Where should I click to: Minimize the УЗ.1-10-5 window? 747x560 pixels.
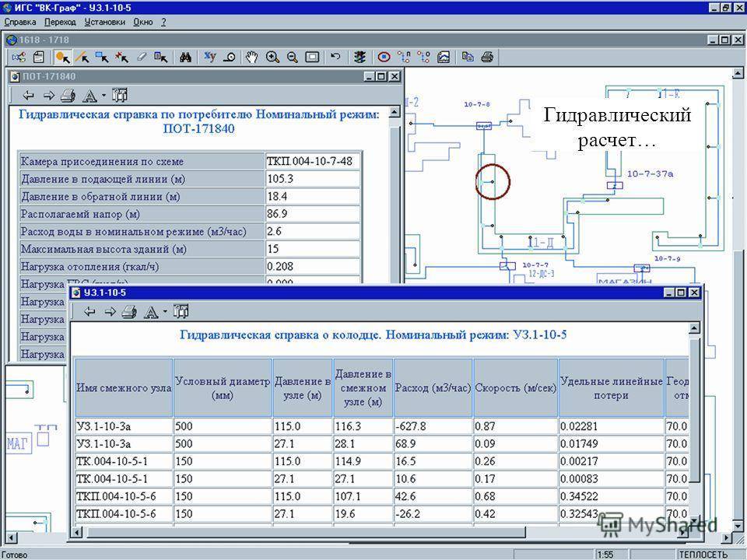coord(670,292)
